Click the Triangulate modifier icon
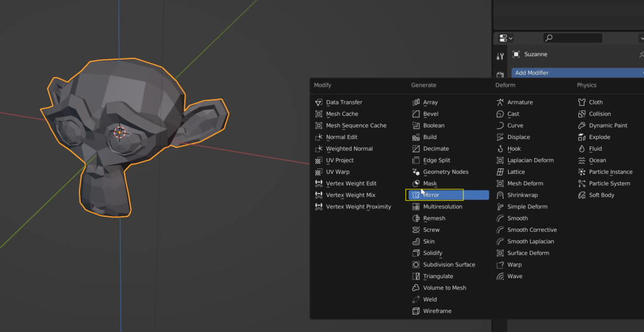This screenshot has width=644, height=332. [416, 276]
